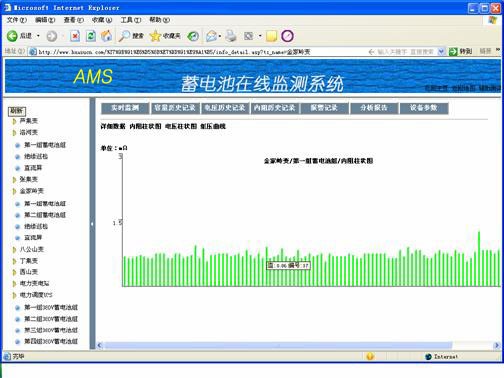Open the 工具 menu
The image size is (504, 378).
point(130,20)
